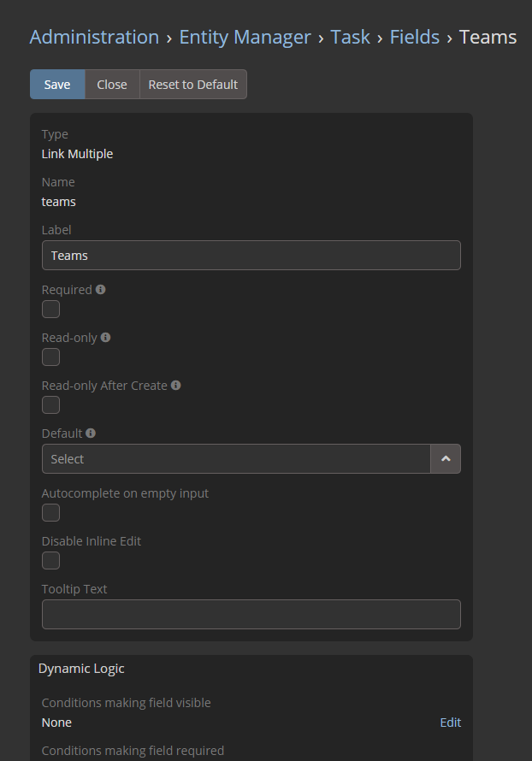Edit conditions making field visible
532x761 pixels.
coord(451,723)
